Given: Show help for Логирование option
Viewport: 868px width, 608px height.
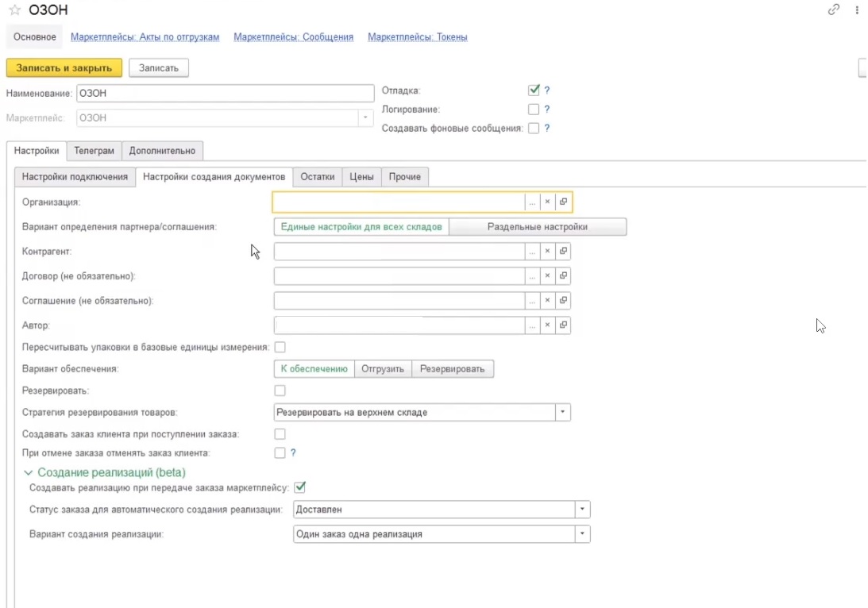Looking at the screenshot, I should (547, 109).
